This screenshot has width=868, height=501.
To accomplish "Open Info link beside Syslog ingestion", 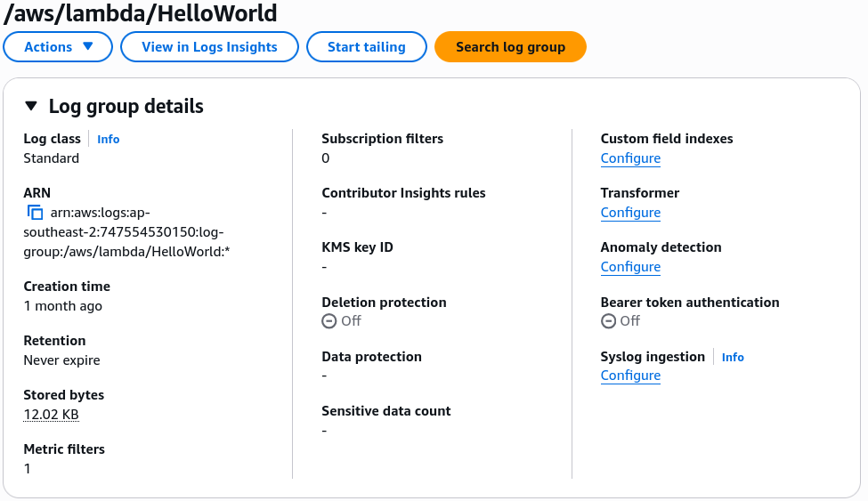I will (733, 357).
